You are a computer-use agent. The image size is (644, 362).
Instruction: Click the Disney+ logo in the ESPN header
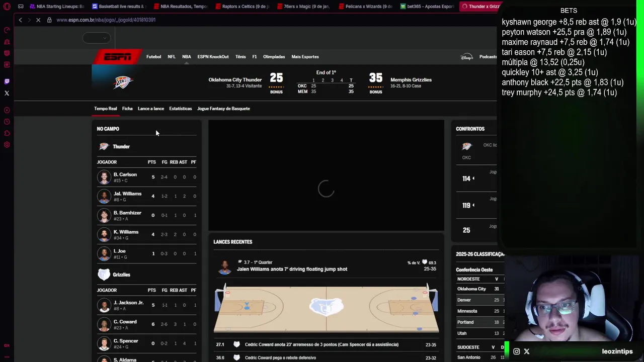click(466, 57)
